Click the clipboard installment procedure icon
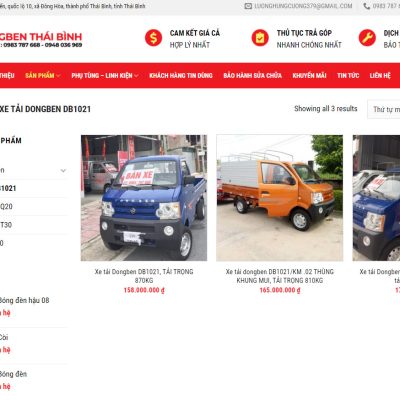Screen dimensions: 400x400 (x=260, y=38)
